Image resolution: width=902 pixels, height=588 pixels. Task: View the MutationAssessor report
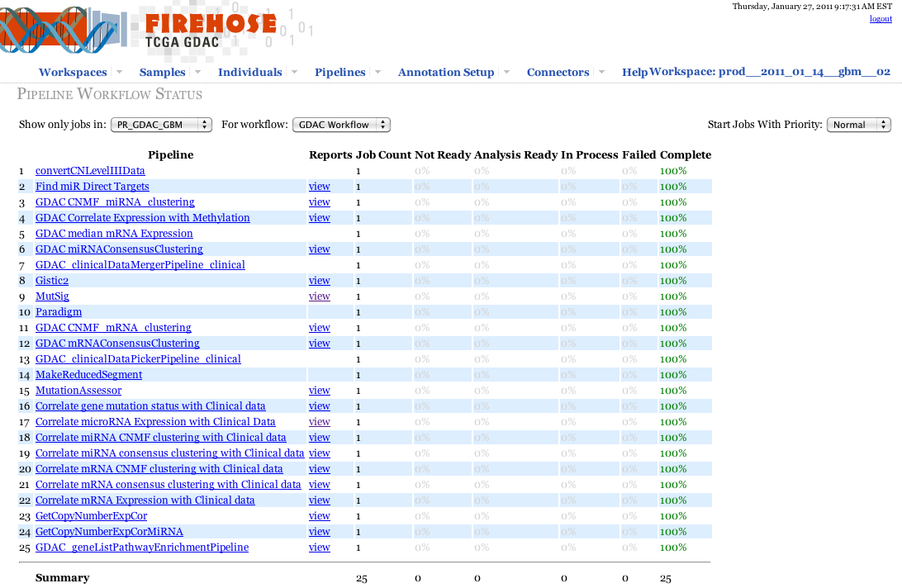(x=319, y=391)
